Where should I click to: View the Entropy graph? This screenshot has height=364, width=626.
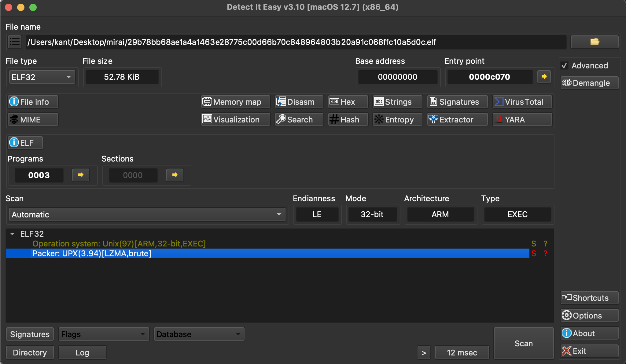coord(397,119)
